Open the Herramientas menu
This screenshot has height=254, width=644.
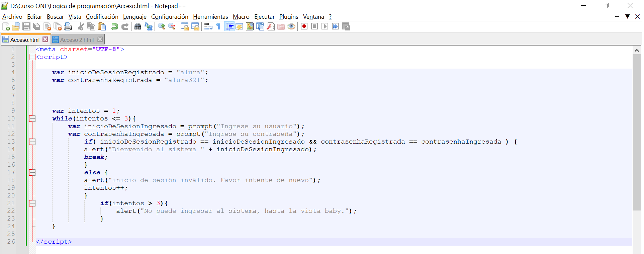(x=210, y=17)
